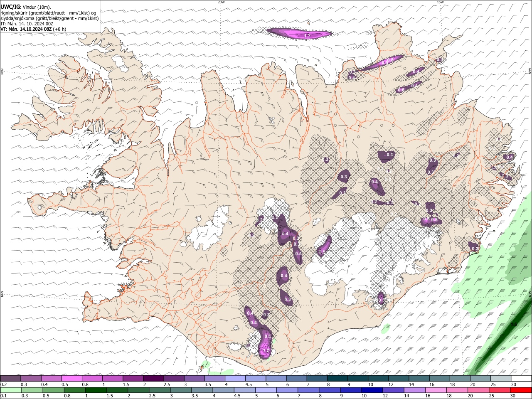Click the top-row legend swatch between 0.3 and 0.4
This screenshot has height=399, width=532.
(x=32, y=379)
